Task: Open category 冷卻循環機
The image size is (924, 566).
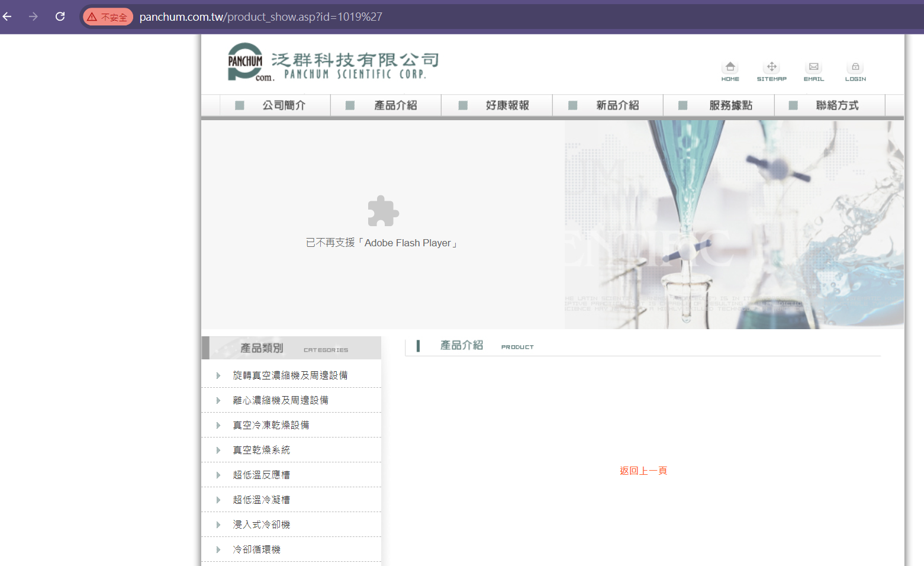Action: coord(257,549)
